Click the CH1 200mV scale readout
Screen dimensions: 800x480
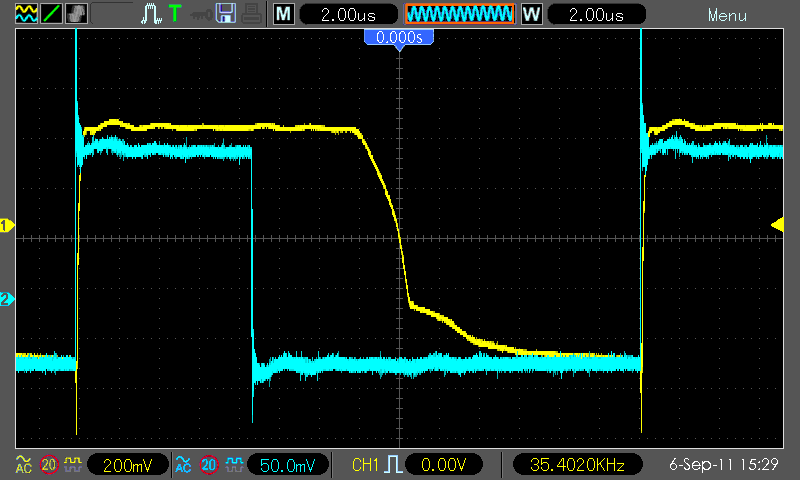pos(128,465)
